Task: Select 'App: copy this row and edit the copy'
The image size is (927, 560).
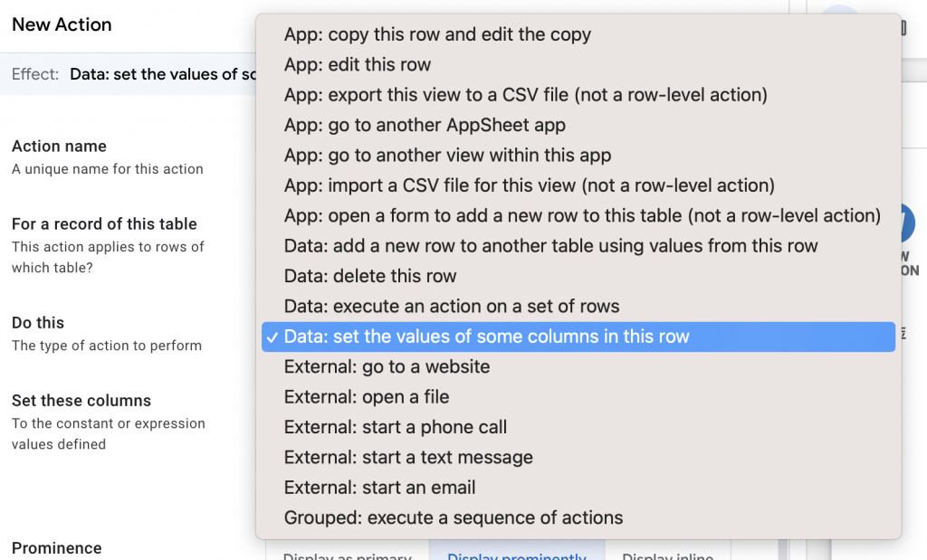Action: click(437, 34)
